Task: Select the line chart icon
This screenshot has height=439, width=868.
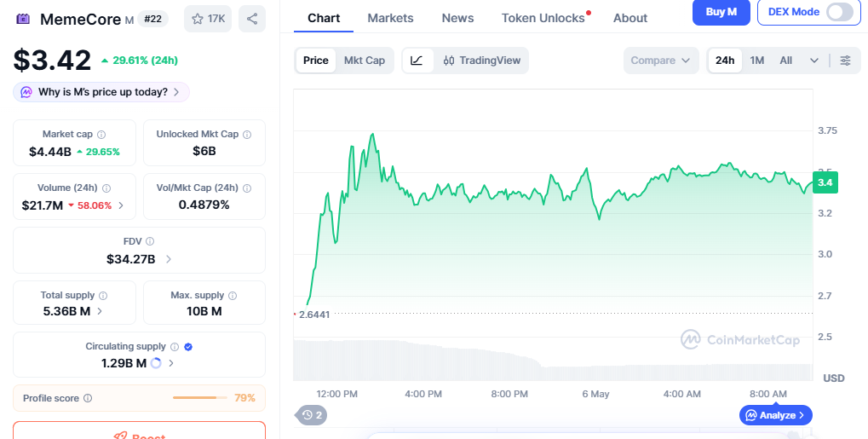Action: coord(417,61)
